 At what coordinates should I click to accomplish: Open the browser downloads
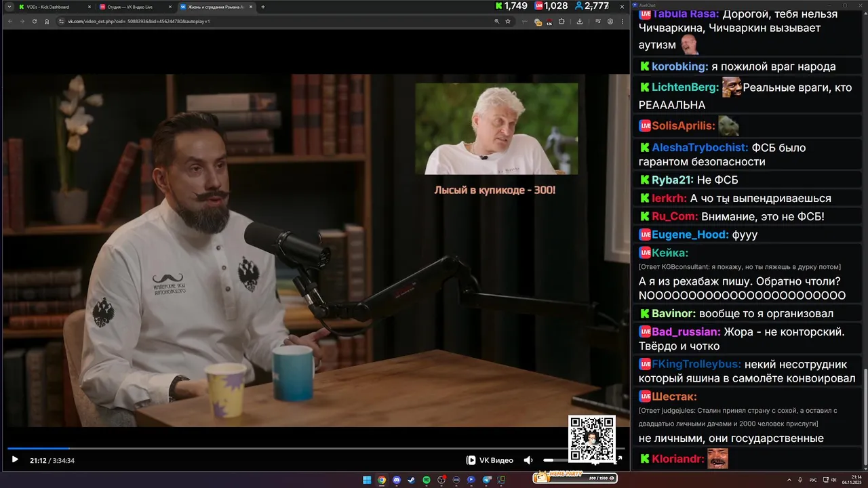click(x=580, y=21)
